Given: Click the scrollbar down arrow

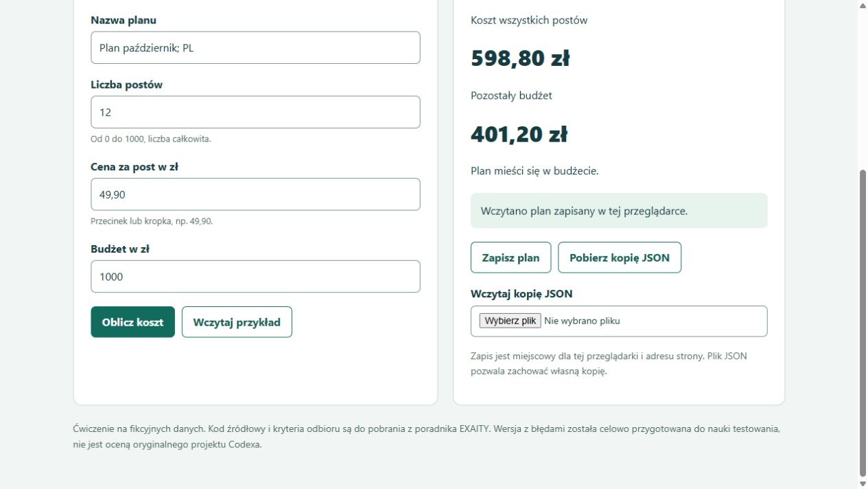Looking at the screenshot, I should 863,484.
